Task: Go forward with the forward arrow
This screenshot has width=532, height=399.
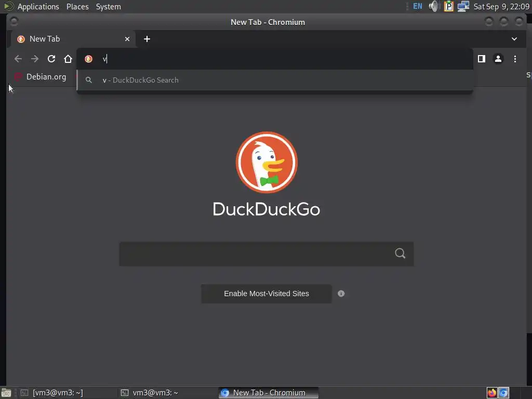Action: pyautogui.click(x=35, y=59)
